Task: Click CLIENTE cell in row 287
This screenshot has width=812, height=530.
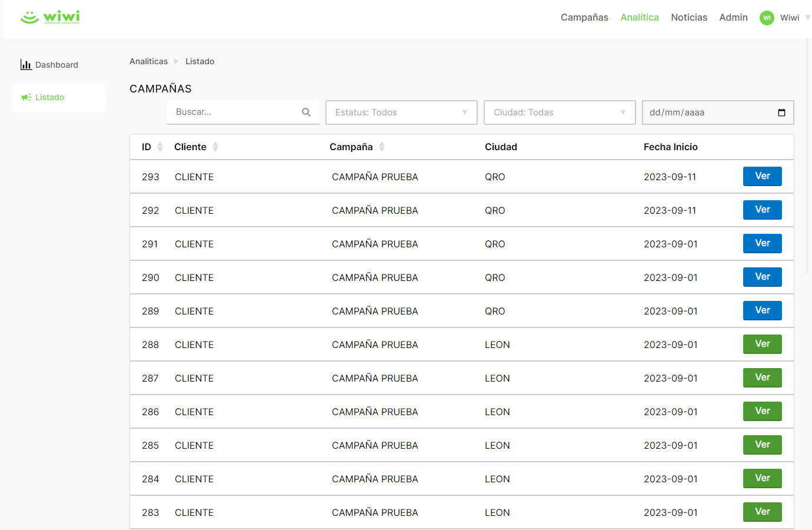Action: click(x=194, y=378)
